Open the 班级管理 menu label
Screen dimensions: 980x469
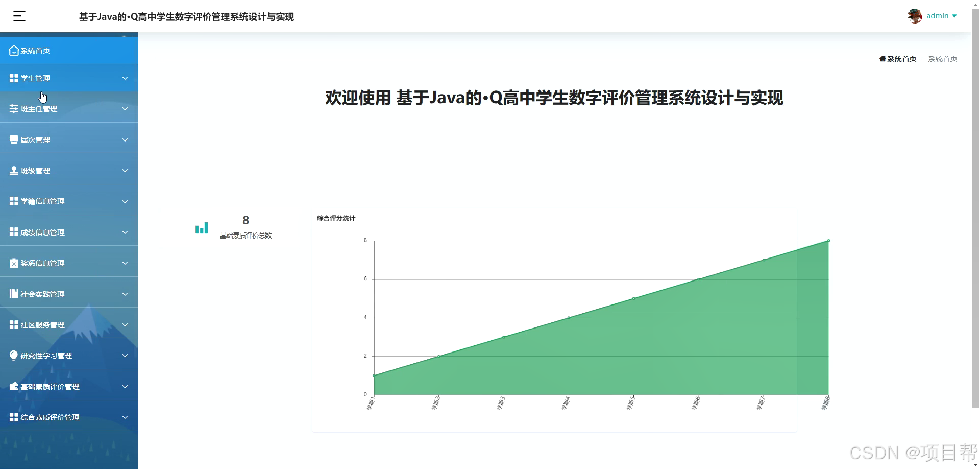point(35,171)
